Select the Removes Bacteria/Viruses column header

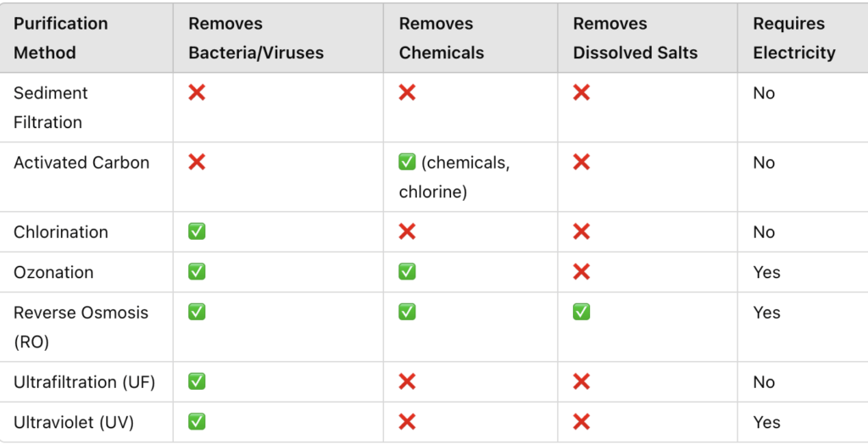(256, 38)
